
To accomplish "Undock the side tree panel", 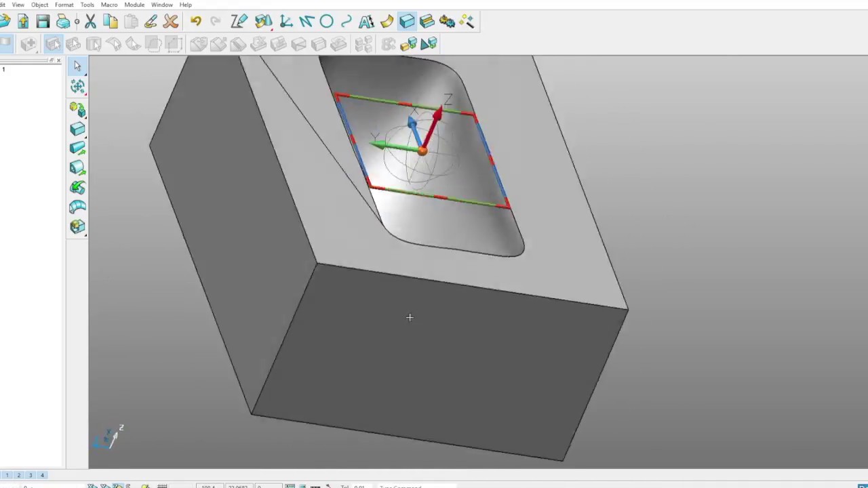I will pyautogui.click(x=51, y=61).
